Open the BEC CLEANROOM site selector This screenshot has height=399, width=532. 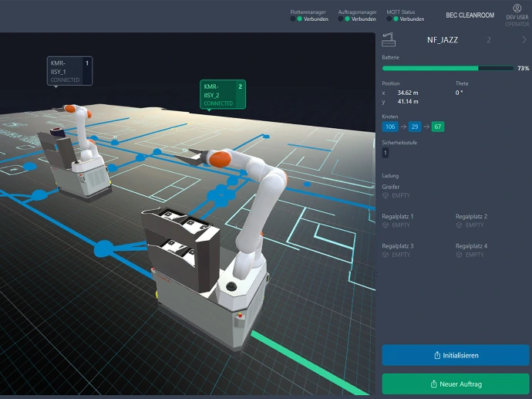point(470,15)
